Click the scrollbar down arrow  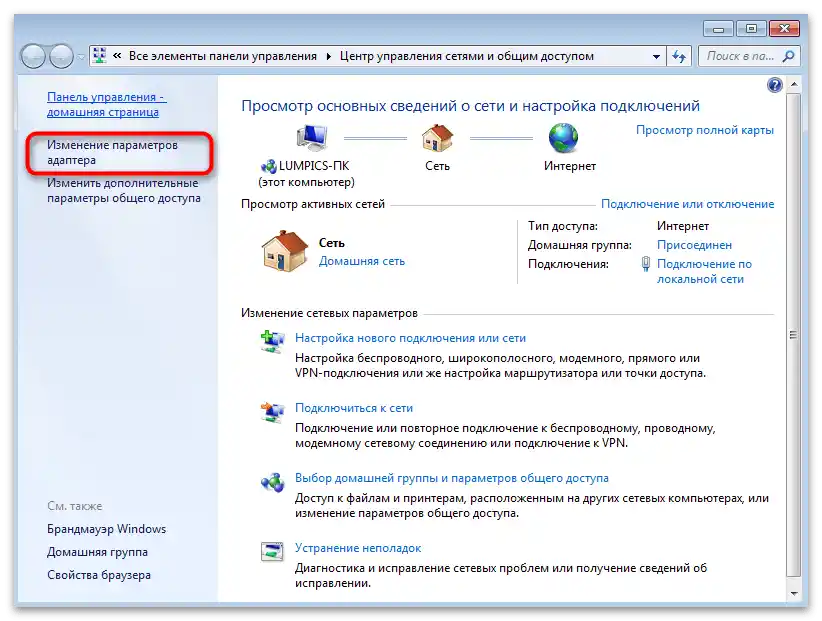pos(794,593)
